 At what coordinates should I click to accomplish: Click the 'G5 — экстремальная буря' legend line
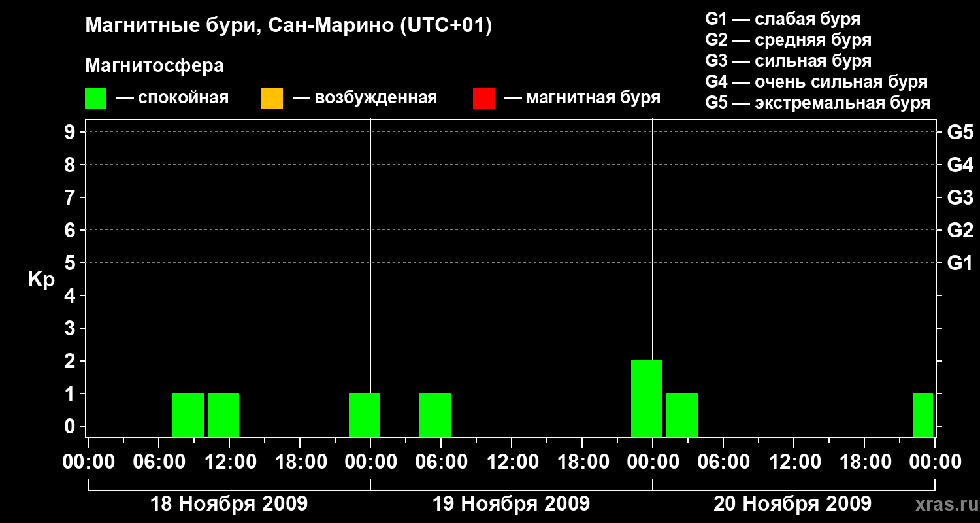pos(818,103)
